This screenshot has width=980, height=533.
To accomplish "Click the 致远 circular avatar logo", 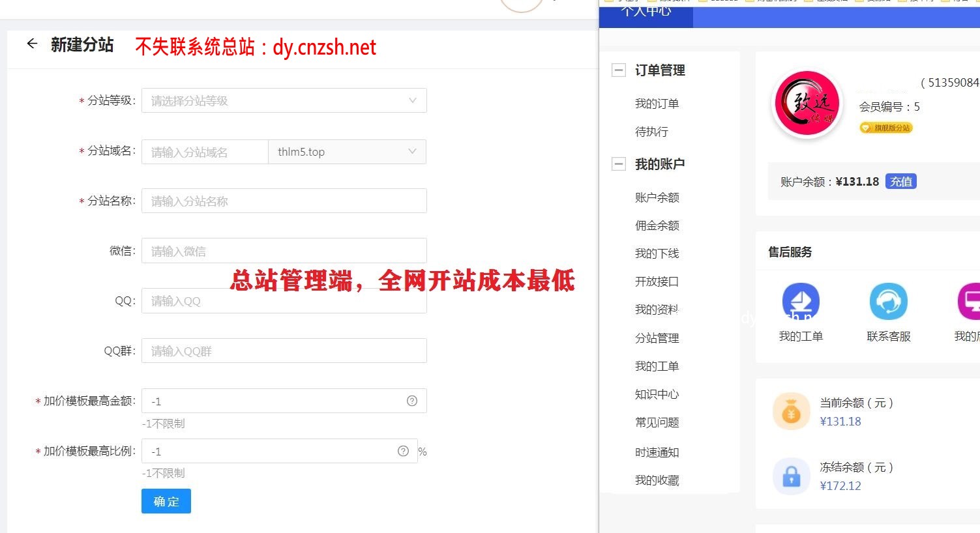I will coord(807,103).
